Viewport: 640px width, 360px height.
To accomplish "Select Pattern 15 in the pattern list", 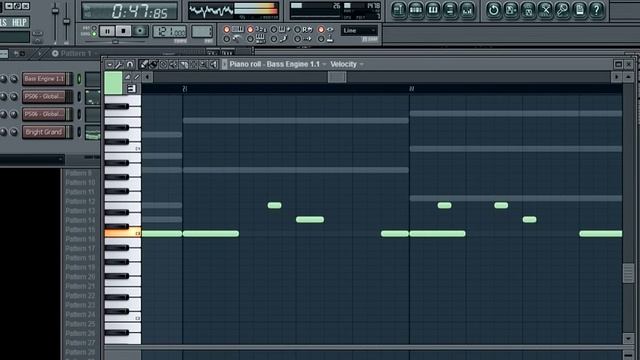I will click(x=80, y=229).
